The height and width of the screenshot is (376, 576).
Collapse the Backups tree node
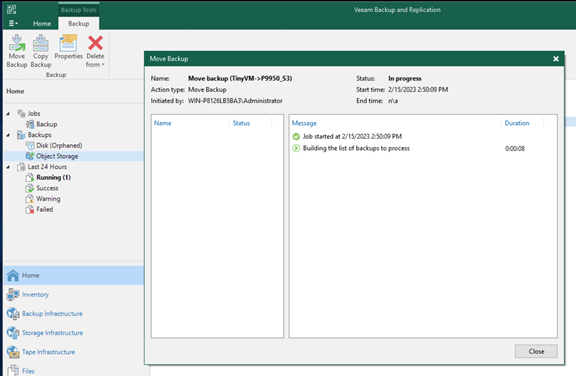coord(8,135)
